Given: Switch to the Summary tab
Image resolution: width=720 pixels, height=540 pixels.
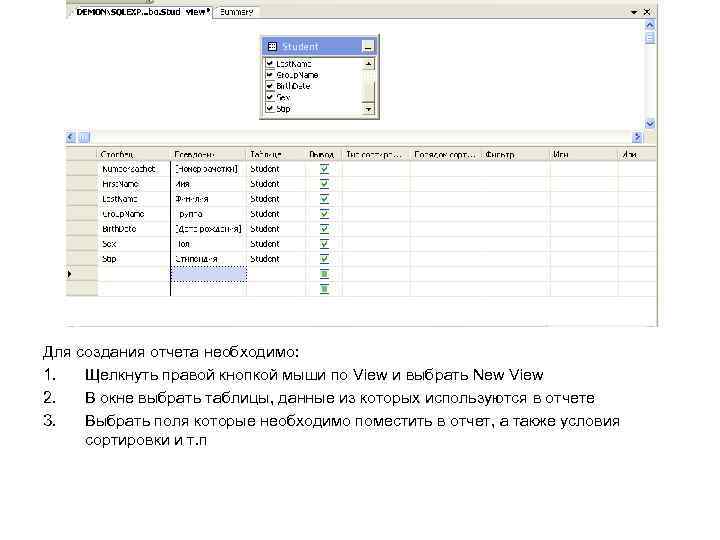Looking at the screenshot, I should point(237,12).
